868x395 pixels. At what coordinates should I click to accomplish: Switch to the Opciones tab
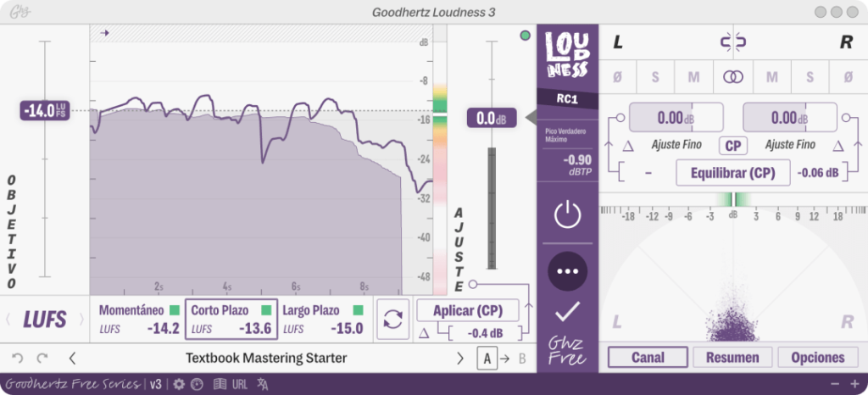(x=818, y=358)
